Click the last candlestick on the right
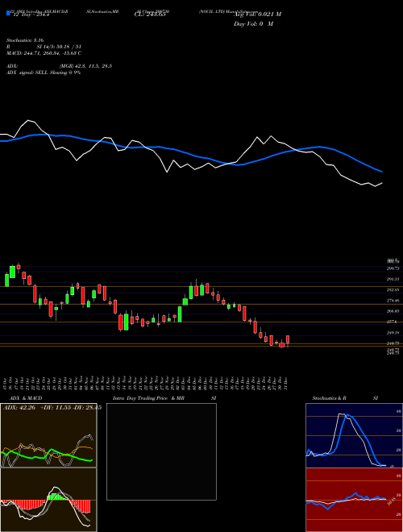This screenshot has width=403, height=532. pos(288,340)
